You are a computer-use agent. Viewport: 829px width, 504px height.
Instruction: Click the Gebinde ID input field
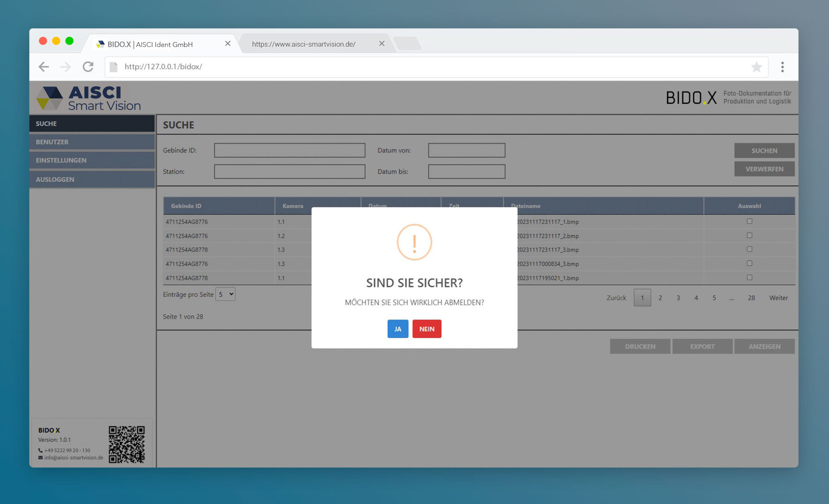(x=289, y=150)
